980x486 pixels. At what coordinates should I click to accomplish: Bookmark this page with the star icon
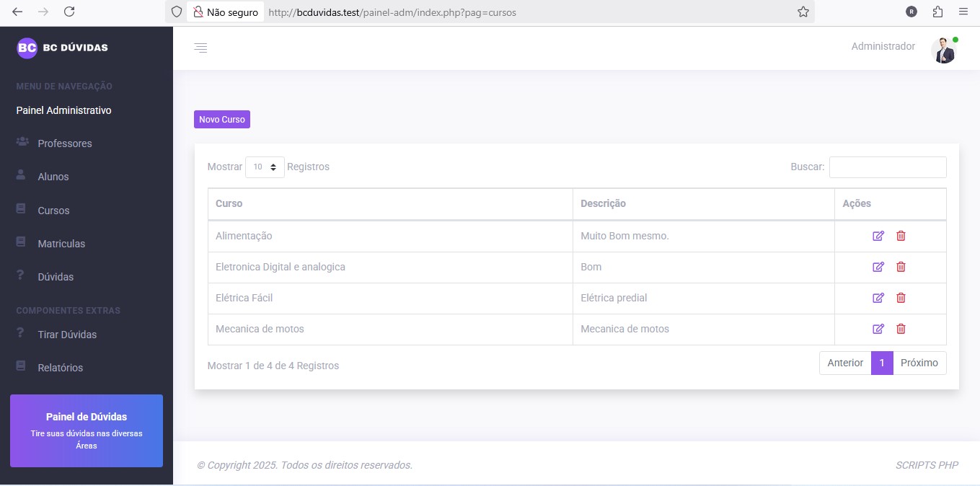click(x=803, y=12)
